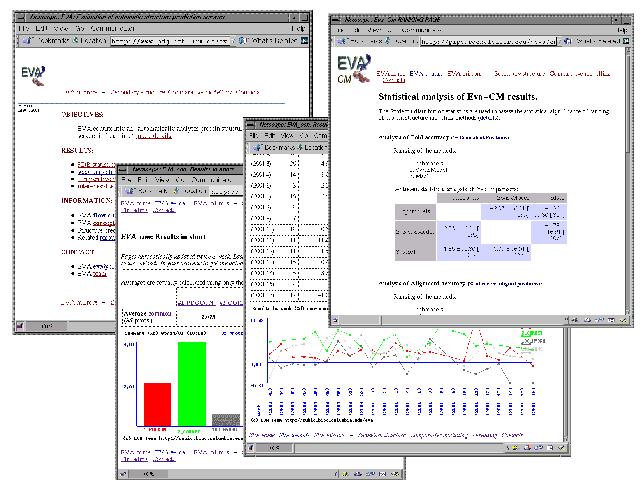Screen dimensions: 640x480
Task: Click the Bookmarks icon in the EVA-CM window
Action: (x=343, y=43)
